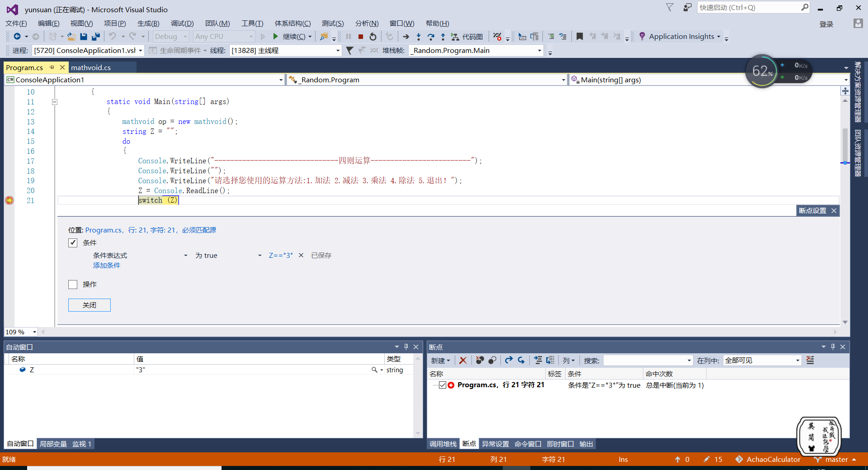Click the 关闭 button in breakpoint settings
The width and height of the screenshot is (868, 470).
point(90,305)
